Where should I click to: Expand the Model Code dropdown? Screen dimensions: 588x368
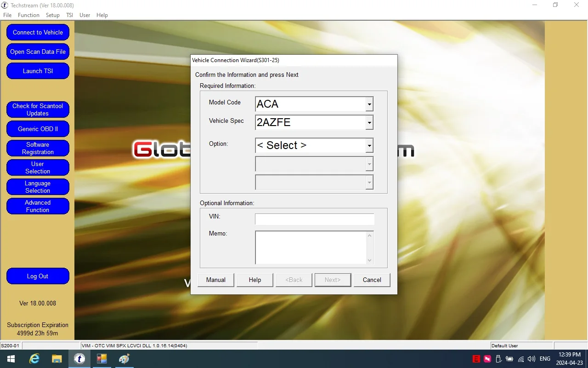coord(369,104)
